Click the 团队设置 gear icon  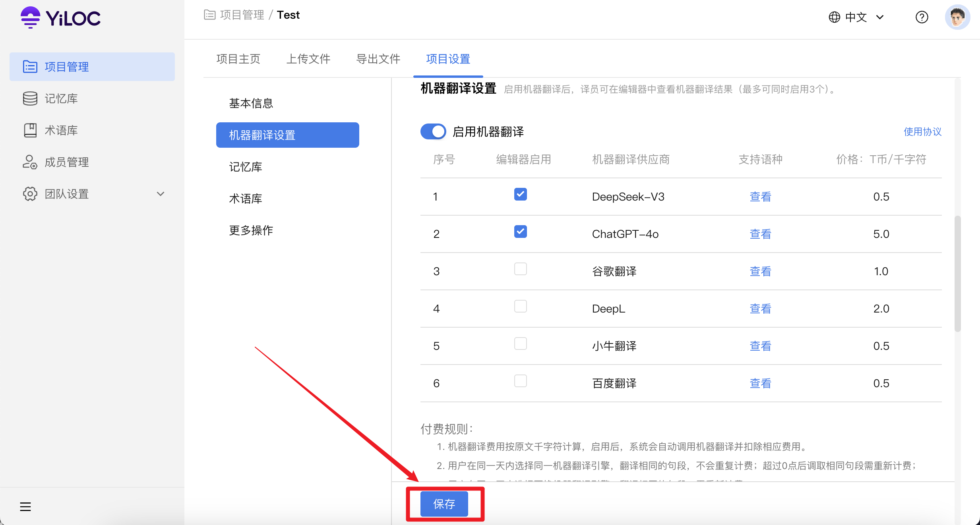30,194
